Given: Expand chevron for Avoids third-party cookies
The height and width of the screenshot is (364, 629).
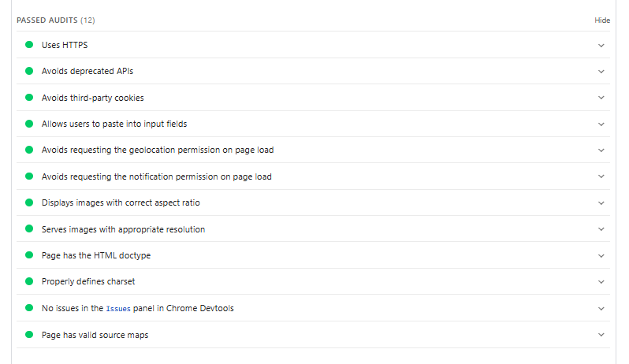Looking at the screenshot, I should [601, 98].
